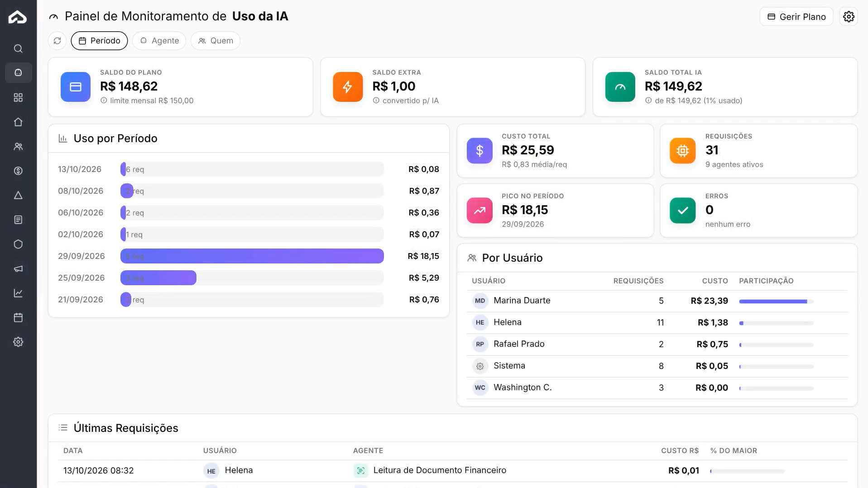This screenshot has width=868, height=488.
Task: Click Marina Duarte's participation bar
Action: pos(776,301)
